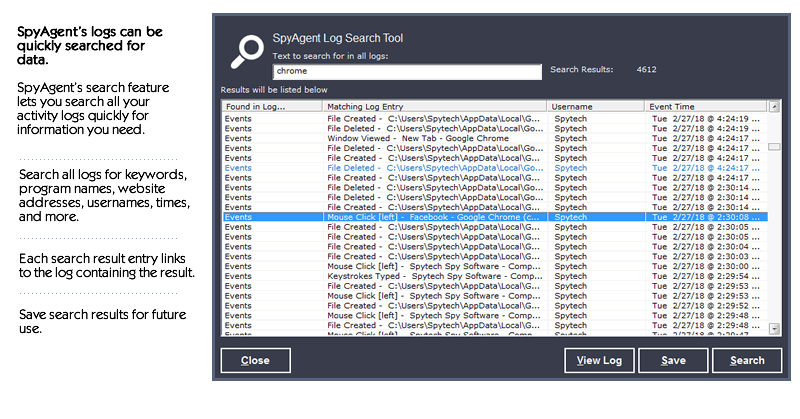800x419 pixels.
Task: Click the Close button
Action: point(256,360)
